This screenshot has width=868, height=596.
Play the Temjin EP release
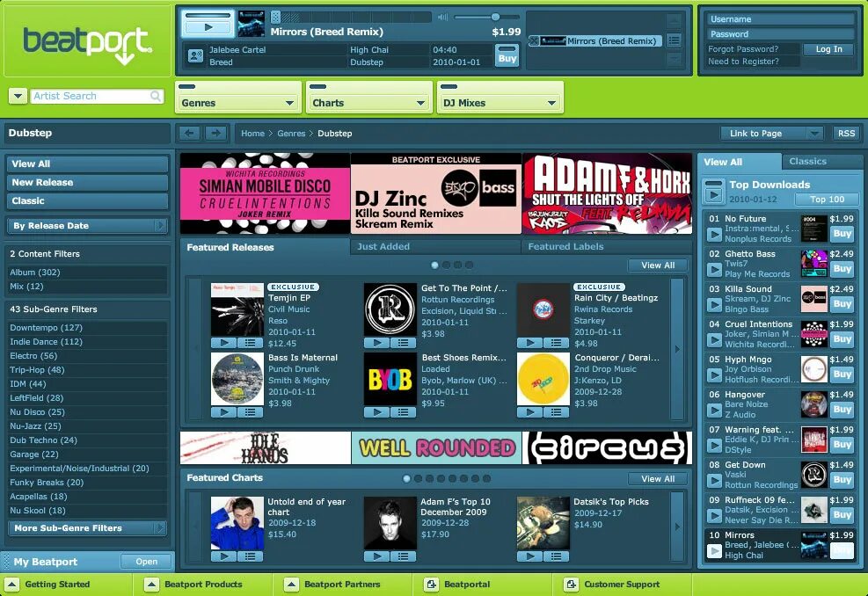223,343
